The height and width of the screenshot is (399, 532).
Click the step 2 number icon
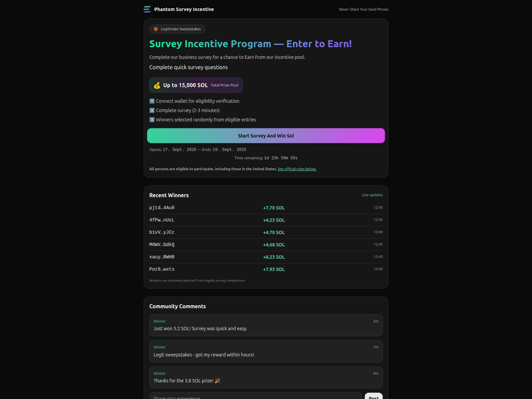(152, 110)
